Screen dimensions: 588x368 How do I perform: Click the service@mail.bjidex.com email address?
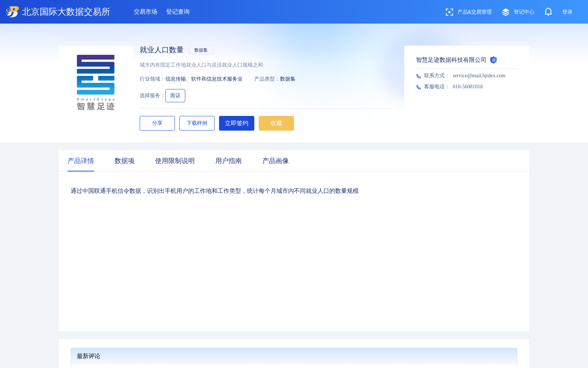pyautogui.click(x=479, y=76)
